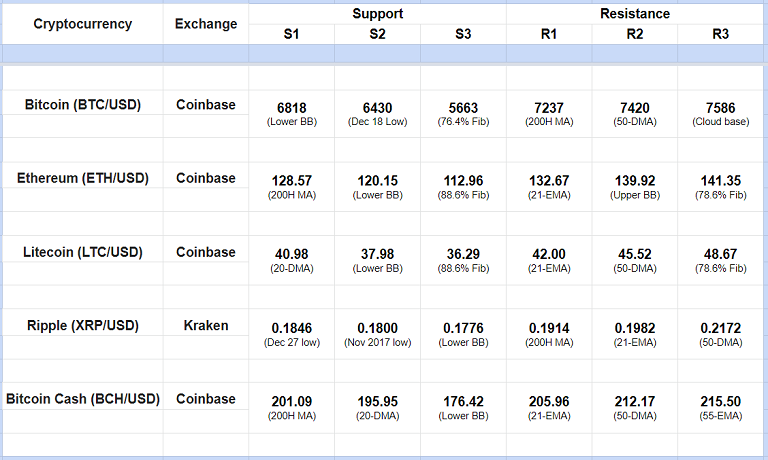Click Bitcoin R3 value 7586
The image size is (768, 460).
721,107
